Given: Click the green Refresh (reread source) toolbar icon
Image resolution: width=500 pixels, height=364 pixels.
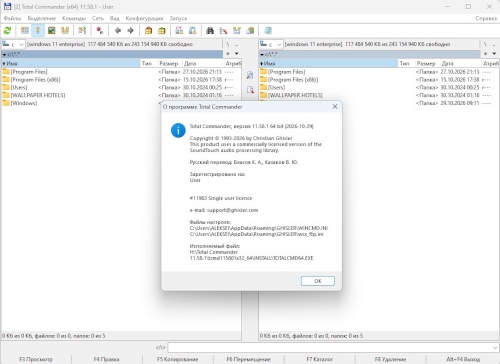Looking at the screenshot, I should [x=7, y=31].
